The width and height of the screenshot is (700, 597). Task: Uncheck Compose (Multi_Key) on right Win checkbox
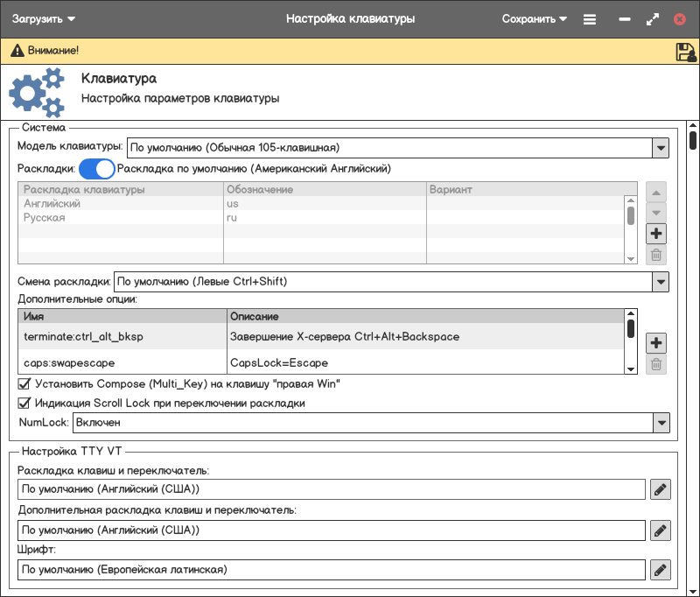click(24, 383)
